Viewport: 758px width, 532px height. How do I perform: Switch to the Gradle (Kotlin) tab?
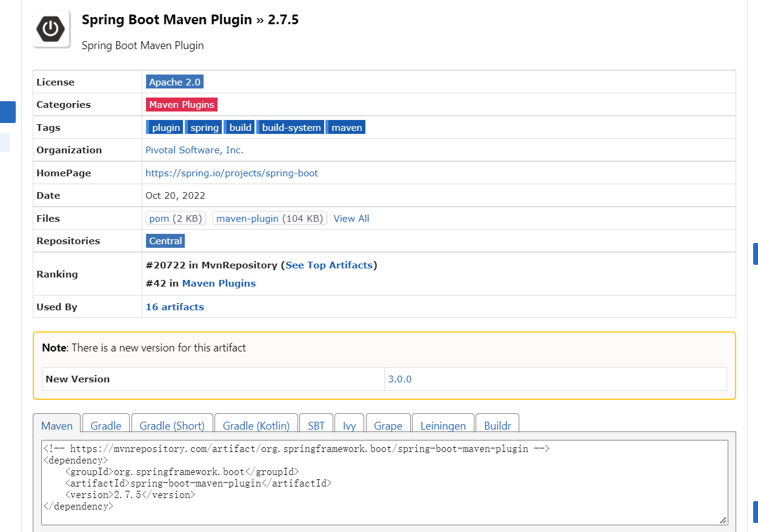coord(256,426)
